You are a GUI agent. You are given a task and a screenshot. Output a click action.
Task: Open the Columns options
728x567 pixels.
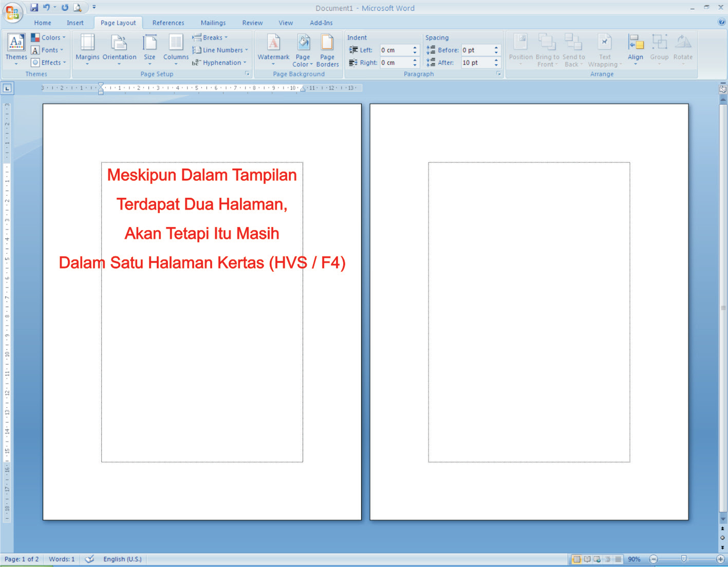pyautogui.click(x=176, y=49)
